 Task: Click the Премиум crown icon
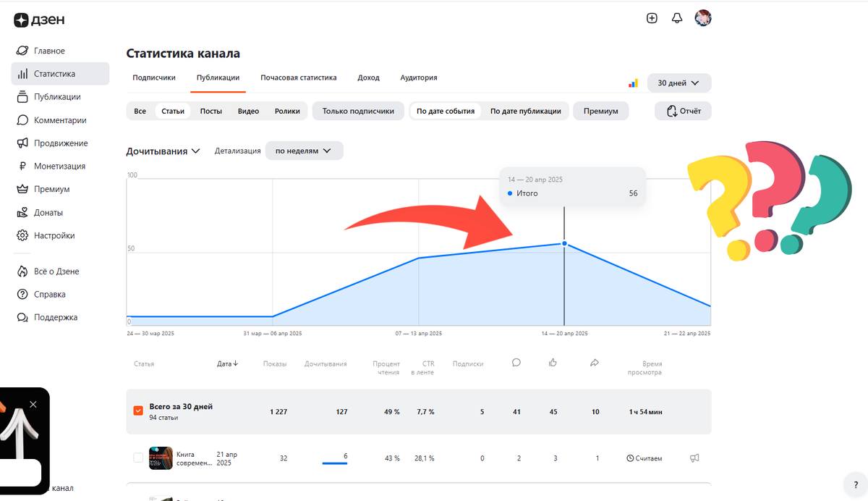[22, 190]
